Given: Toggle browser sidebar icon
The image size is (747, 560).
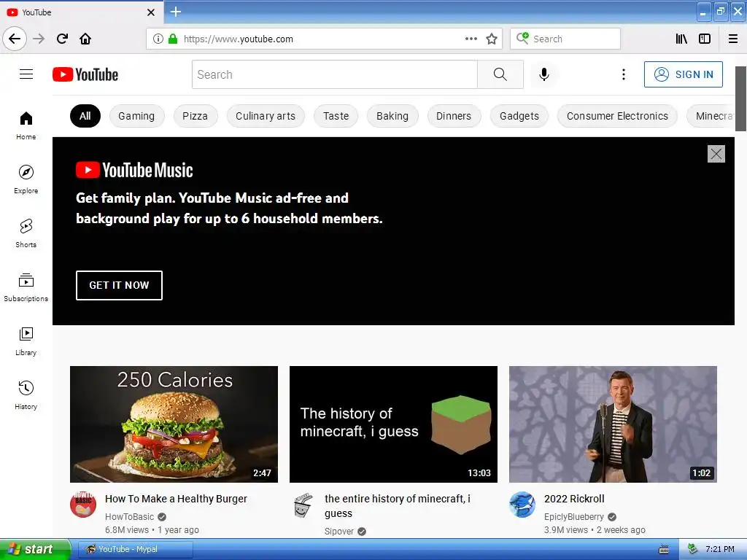Looking at the screenshot, I should pos(705,39).
